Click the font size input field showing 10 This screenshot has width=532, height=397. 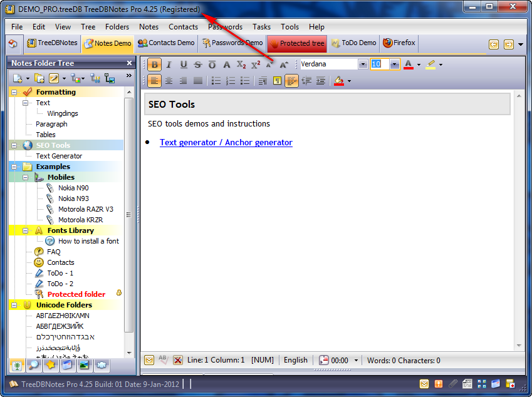coord(380,64)
